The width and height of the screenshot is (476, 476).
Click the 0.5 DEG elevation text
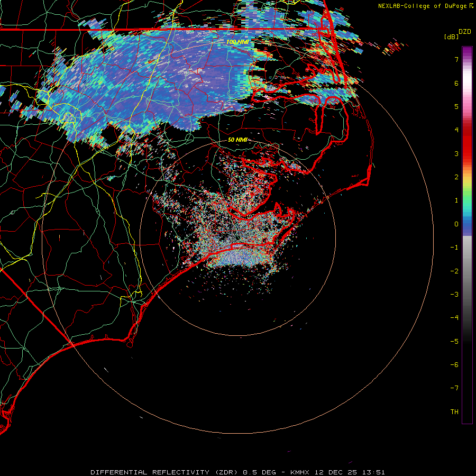click(260, 472)
